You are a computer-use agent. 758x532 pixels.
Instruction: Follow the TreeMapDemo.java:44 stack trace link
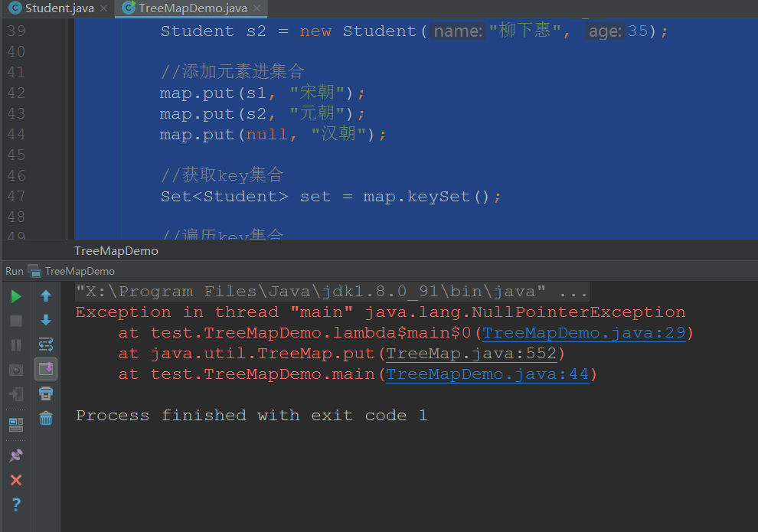click(x=487, y=374)
